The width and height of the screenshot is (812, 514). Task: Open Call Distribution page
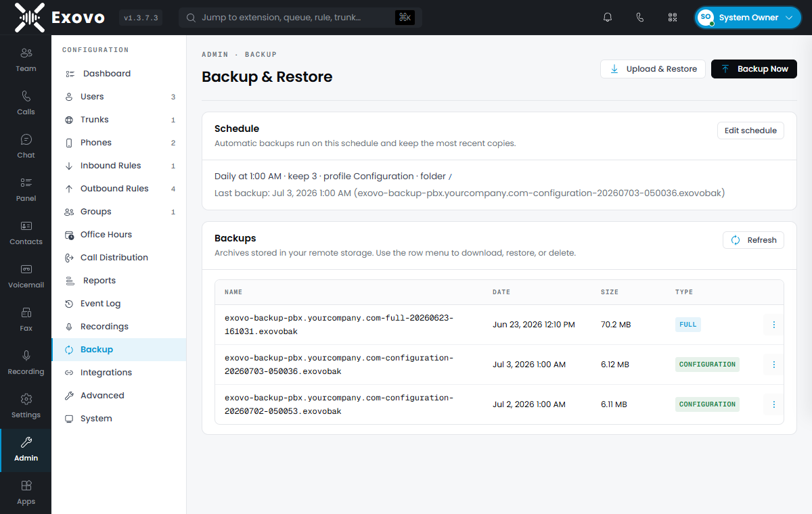coord(118,258)
